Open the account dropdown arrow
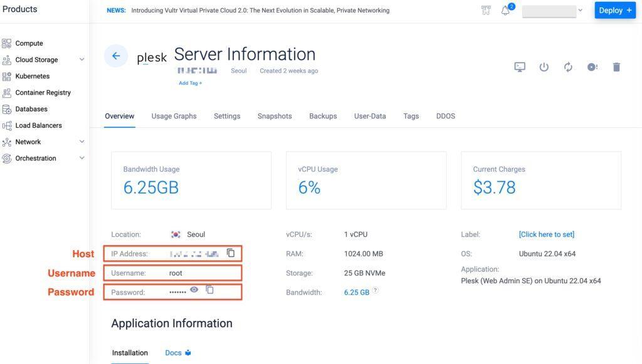Screen dimensions: 642x364 [x=580, y=10]
